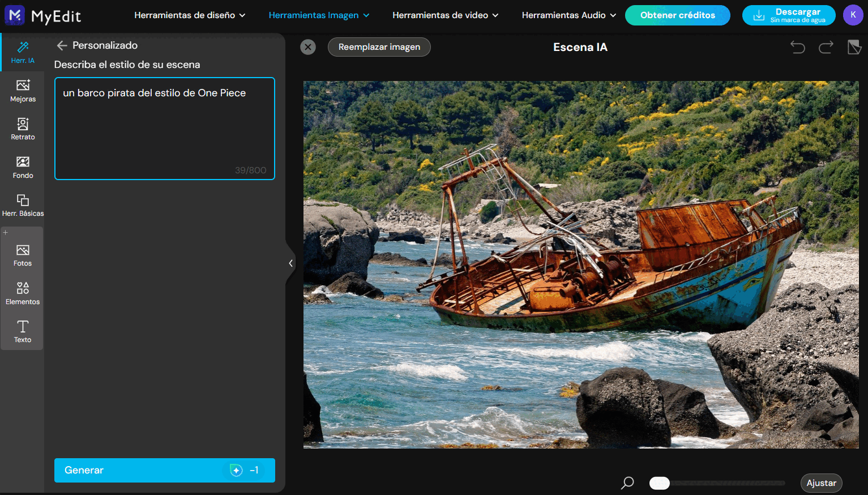Toggle the before/after compare icon
This screenshot has width=868, height=495.
coord(854,47)
